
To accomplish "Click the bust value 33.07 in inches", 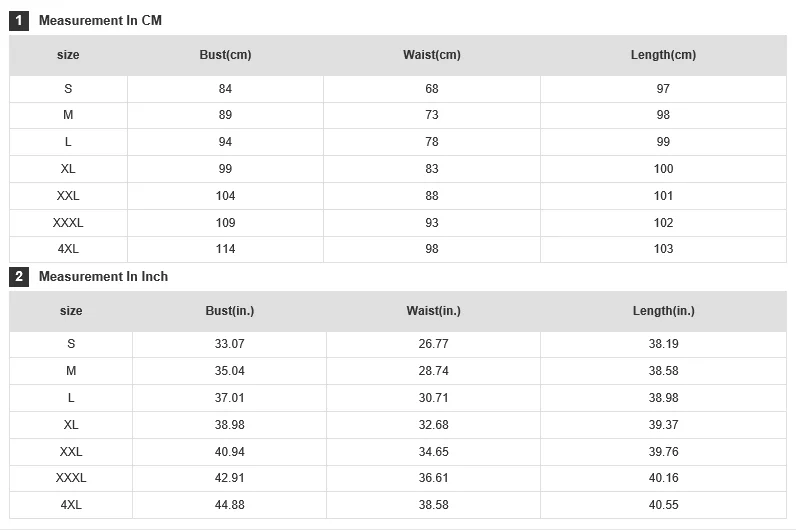I will point(229,344).
